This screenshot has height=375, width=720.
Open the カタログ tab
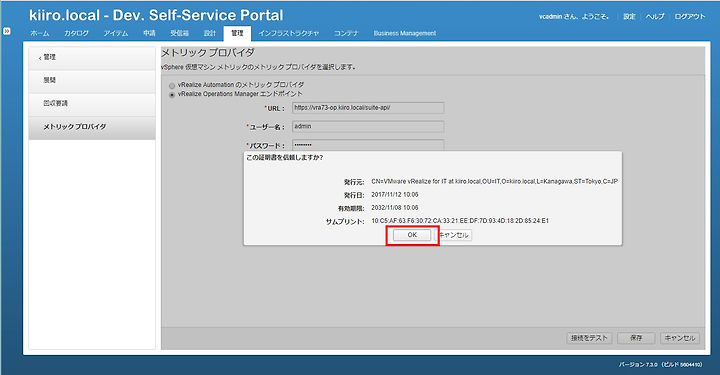[76, 34]
